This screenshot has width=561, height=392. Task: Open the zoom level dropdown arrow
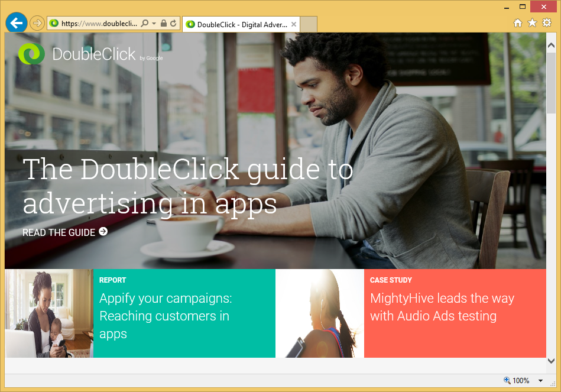click(540, 381)
